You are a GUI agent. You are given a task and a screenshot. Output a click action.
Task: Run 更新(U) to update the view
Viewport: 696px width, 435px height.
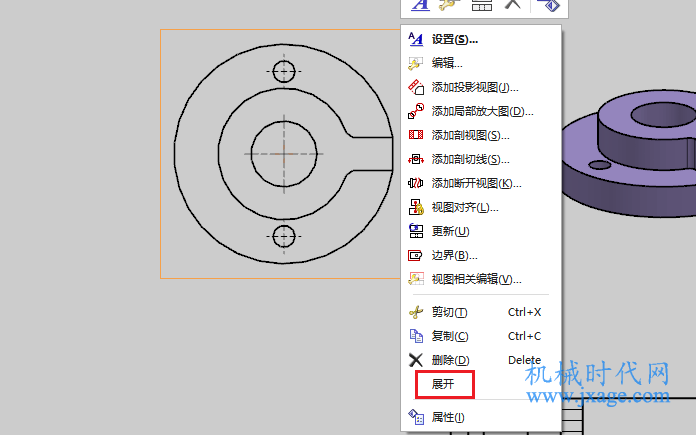point(481,231)
